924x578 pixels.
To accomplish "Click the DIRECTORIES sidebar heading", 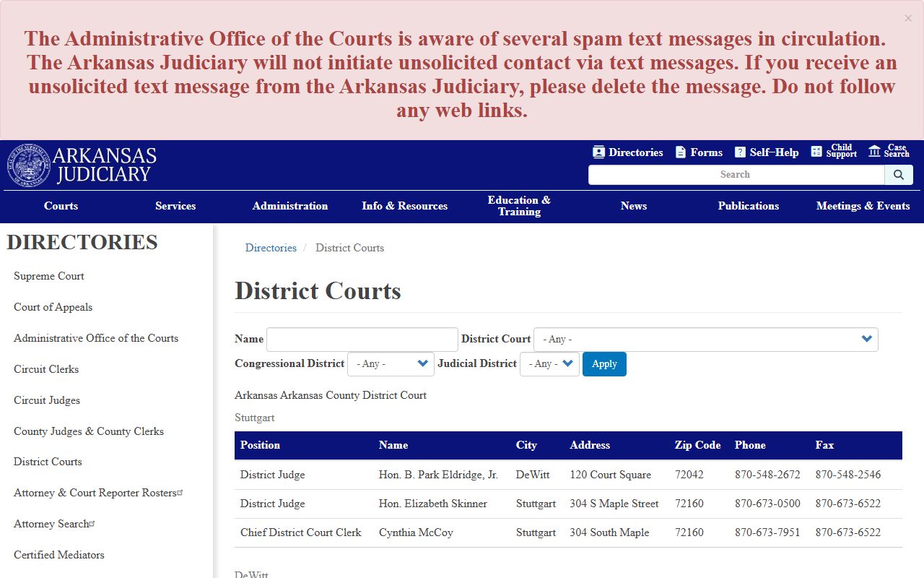I will (82, 243).
